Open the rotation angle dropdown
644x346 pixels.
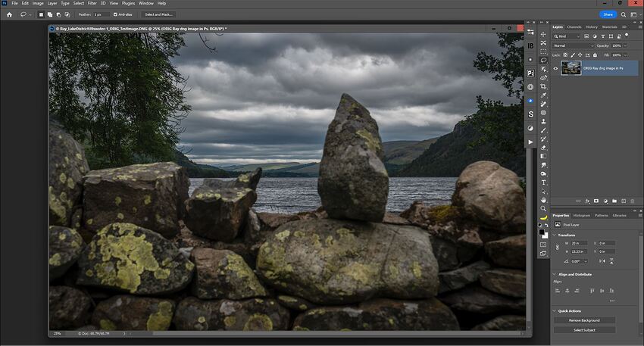point(586,261)
